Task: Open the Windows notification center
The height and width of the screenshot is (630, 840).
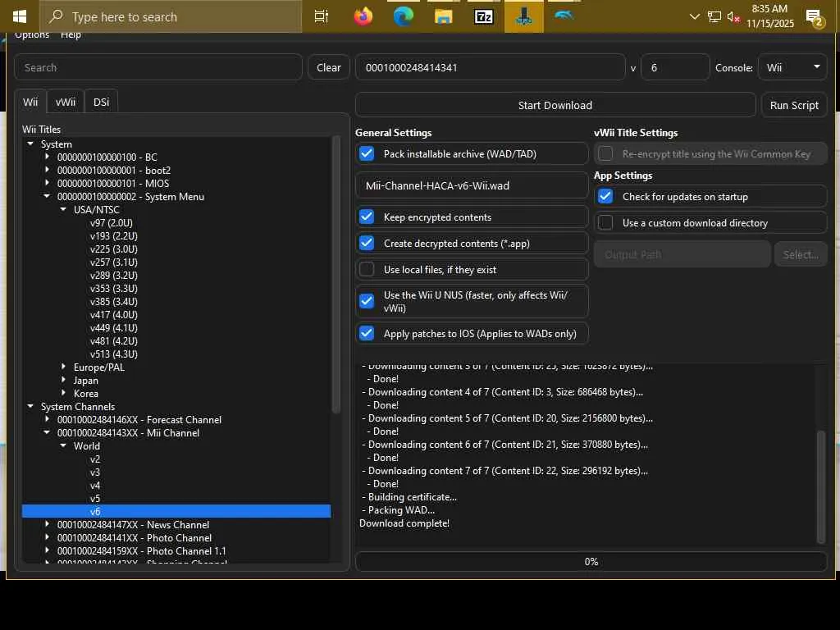Action: coord(814,17)
